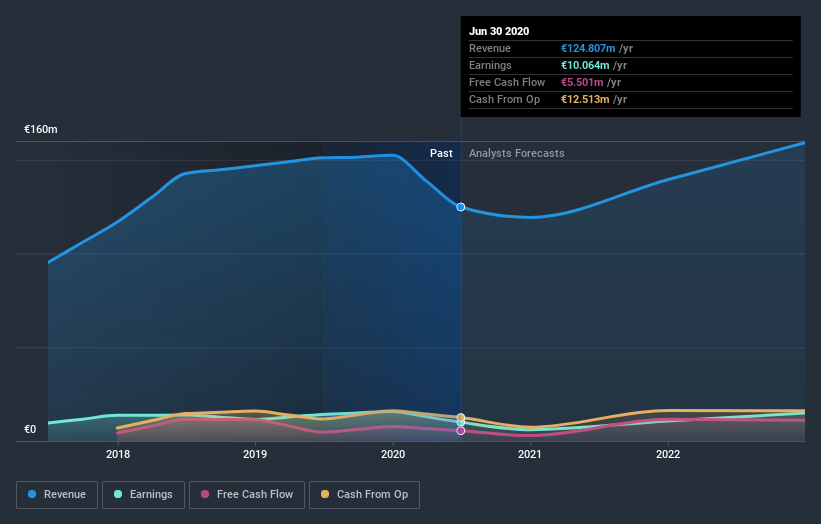Click the 2018 x-axis label
Image resolution: width=821 pixels, height=524 pixels.
(x=118, y=454)
